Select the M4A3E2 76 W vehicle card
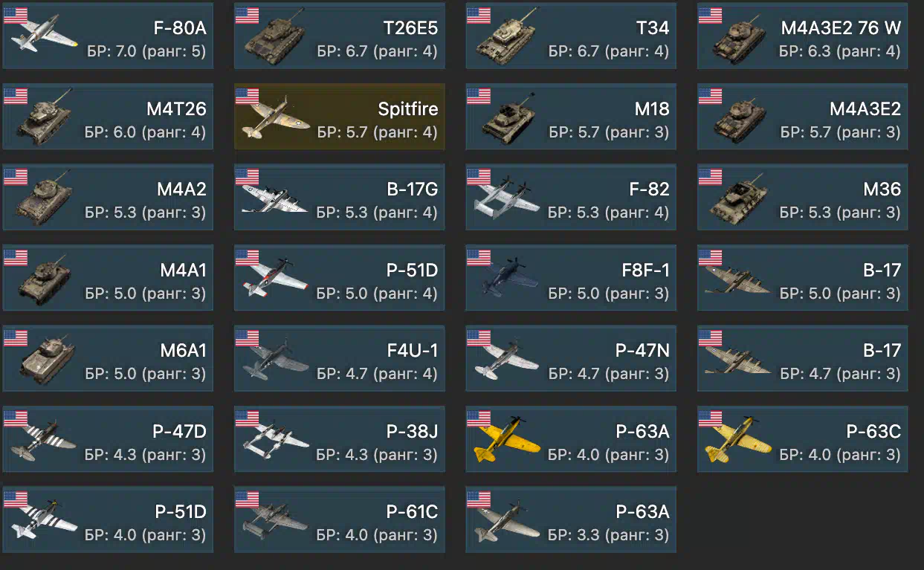924x570 pixels. coord(803,36)
